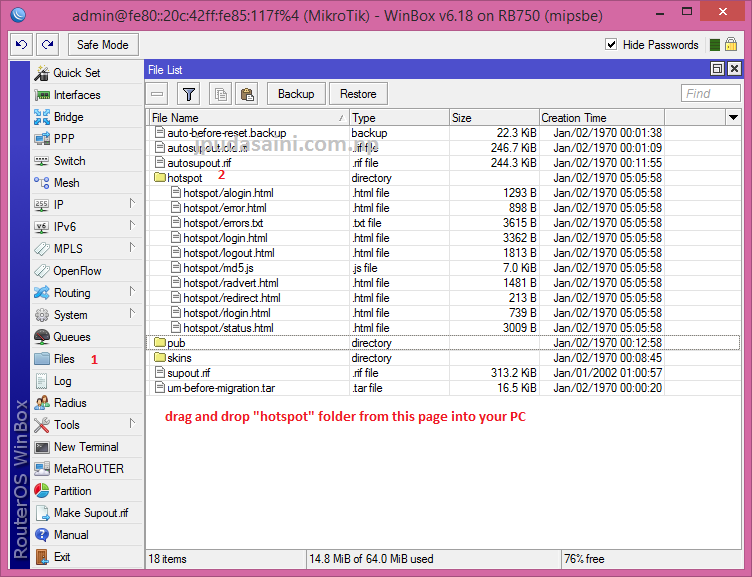The image size is (752, 577).
Task: Click the Restore button
Action: click(358, 94)
